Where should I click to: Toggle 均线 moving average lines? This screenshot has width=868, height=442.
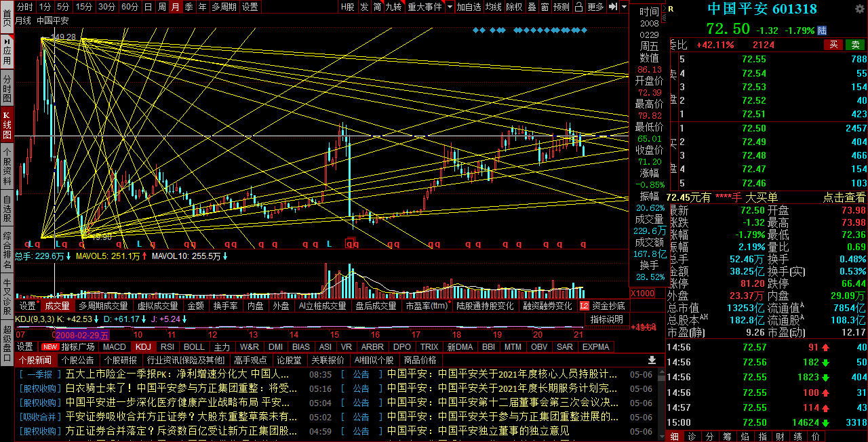point(494,7)
